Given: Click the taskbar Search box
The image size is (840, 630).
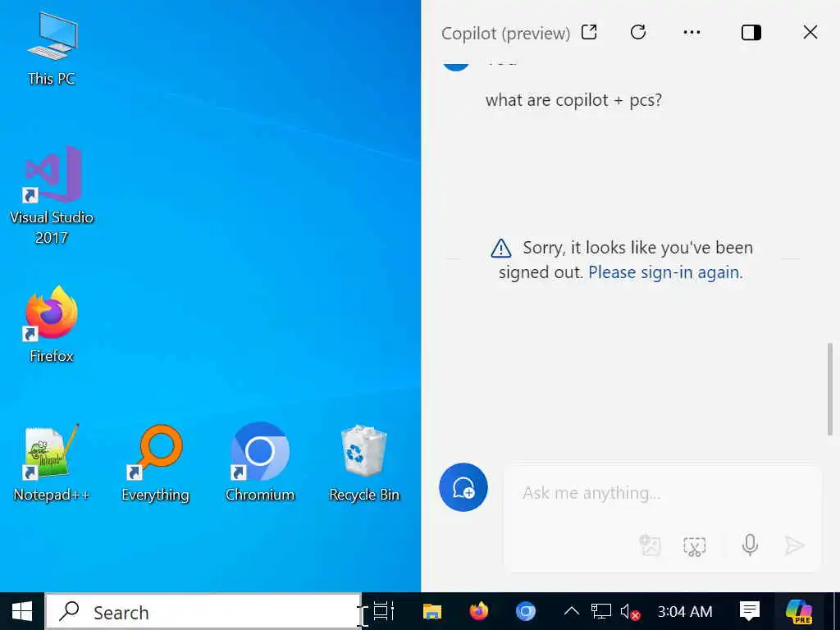Looking at the screenshot, I should [x=203, y=611].
